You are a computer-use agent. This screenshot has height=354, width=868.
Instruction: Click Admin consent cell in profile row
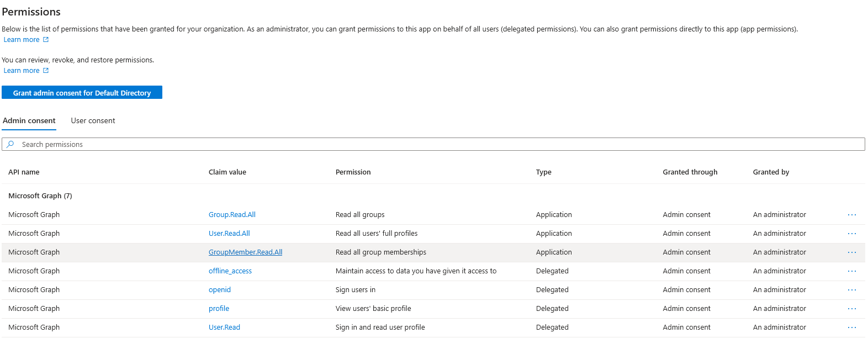point(687,309)
